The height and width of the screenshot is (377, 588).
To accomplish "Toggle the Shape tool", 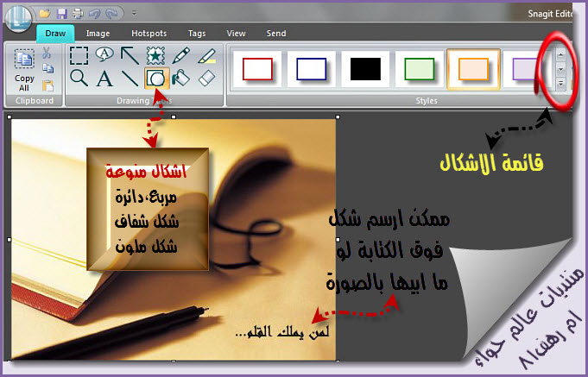I will pos(155,79).
